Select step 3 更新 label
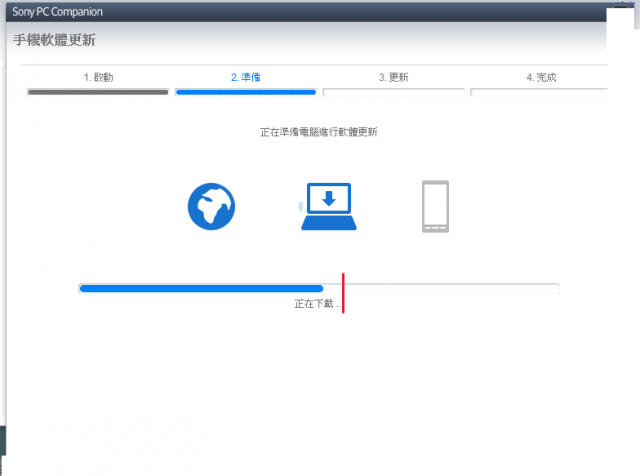640x476 pixels. click(393, 77)
